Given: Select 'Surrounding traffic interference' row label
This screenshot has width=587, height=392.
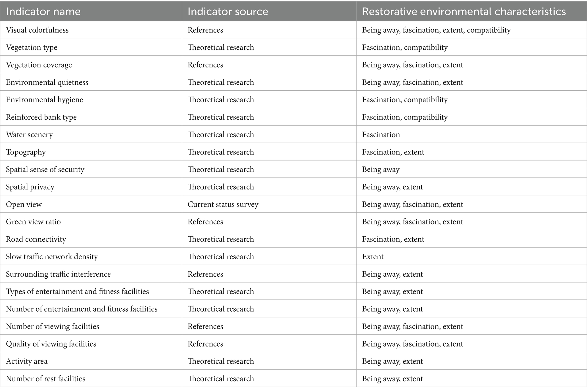Looking at the screenshot, I should 58,274.
